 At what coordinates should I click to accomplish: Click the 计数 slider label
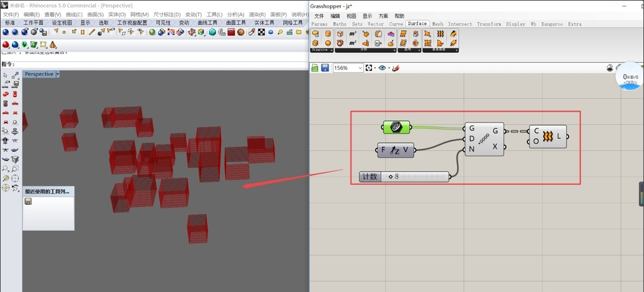(370, 176)
